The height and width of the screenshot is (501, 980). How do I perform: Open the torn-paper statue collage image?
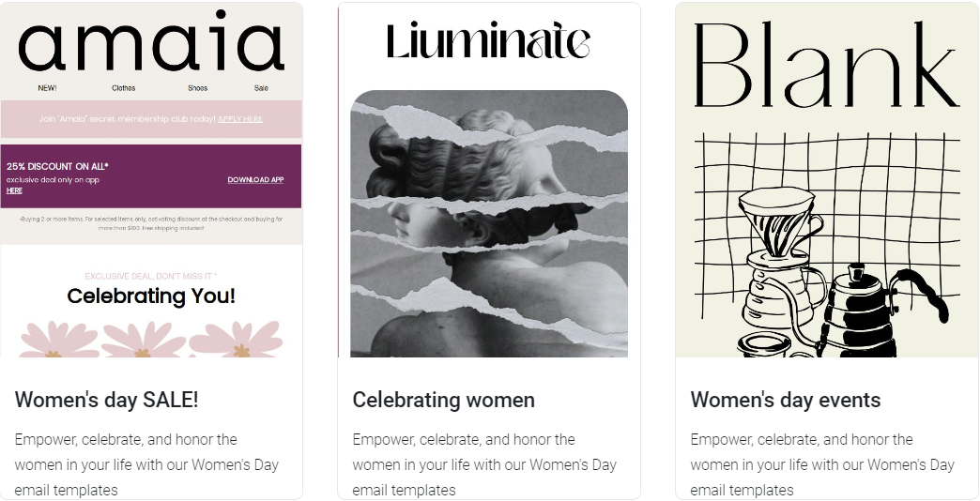[489, 223]
